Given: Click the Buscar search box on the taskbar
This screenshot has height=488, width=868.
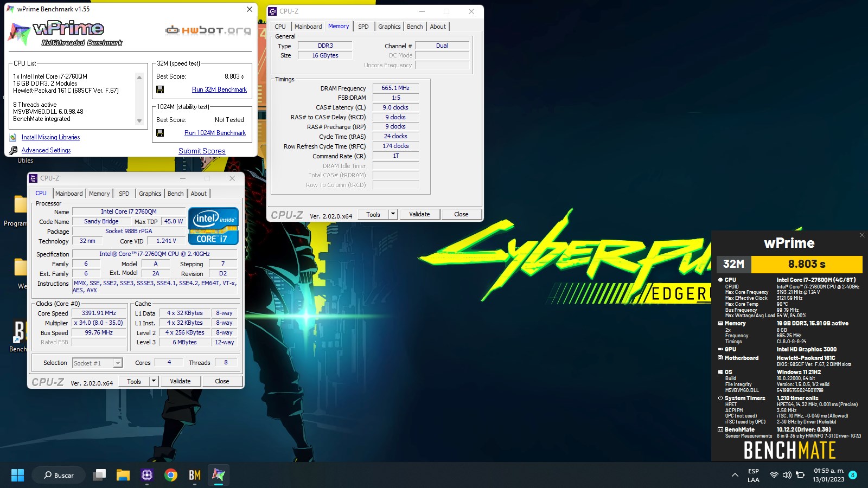Looking at the screenshot, I should click(x=59, y=475).
